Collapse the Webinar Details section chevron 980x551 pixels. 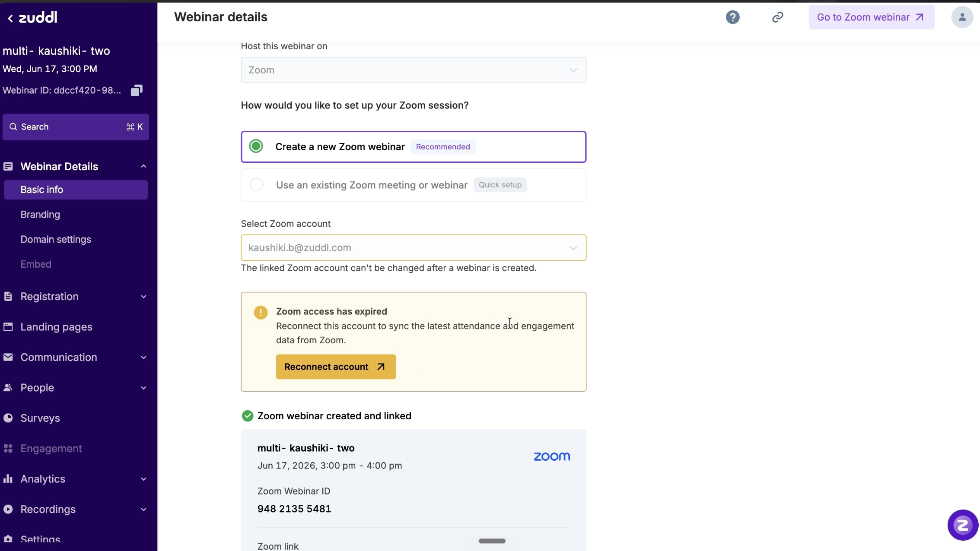pos(143,167)
